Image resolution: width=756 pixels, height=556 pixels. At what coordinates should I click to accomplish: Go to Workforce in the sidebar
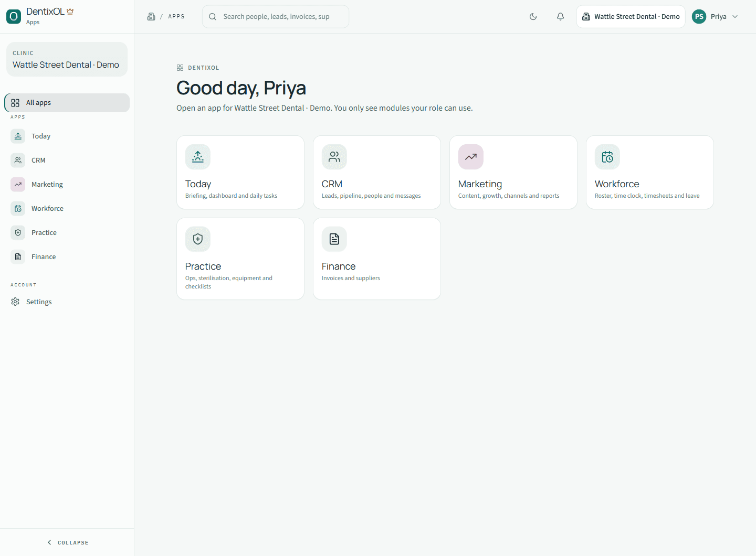coord(67,209)
